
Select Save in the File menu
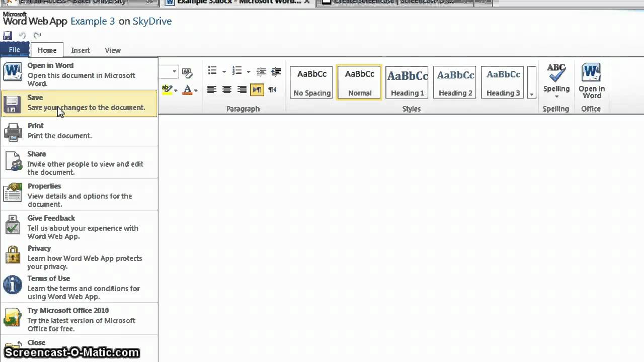click(79, 103)
